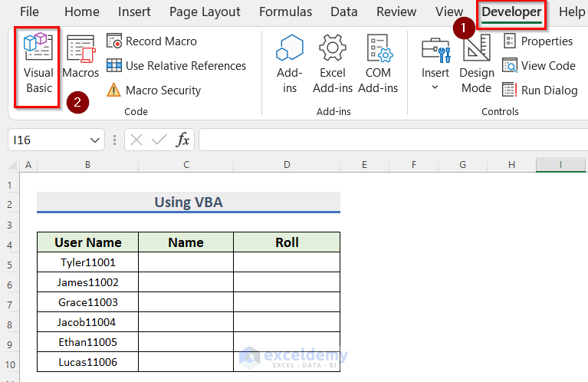Select the empty Name cell beside Tyler11001

point(186,262)
